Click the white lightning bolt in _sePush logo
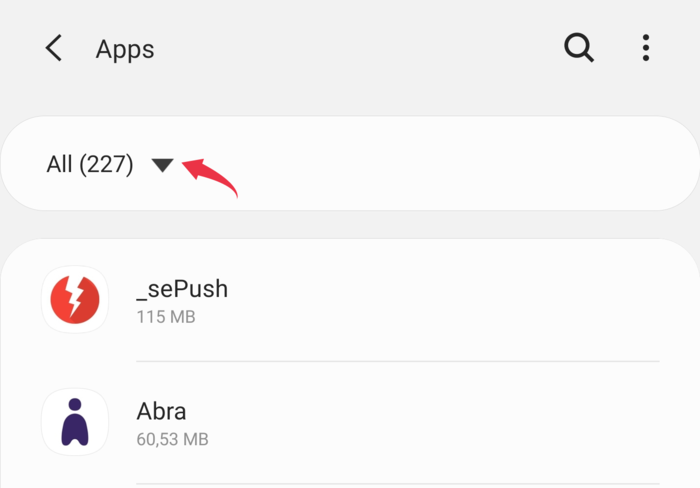This screenshot has height=488, width=700. point(75,296)
